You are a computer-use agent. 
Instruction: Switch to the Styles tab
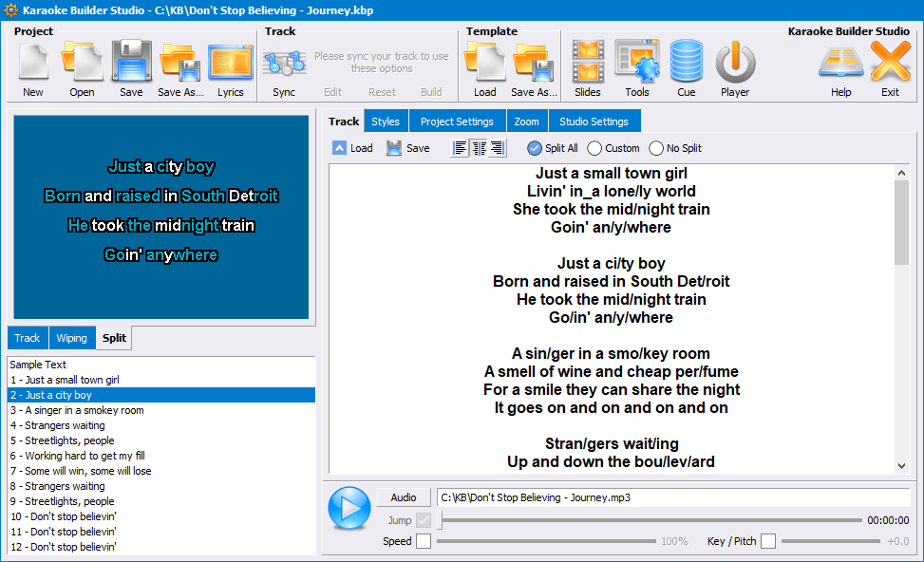click(386, 122)
